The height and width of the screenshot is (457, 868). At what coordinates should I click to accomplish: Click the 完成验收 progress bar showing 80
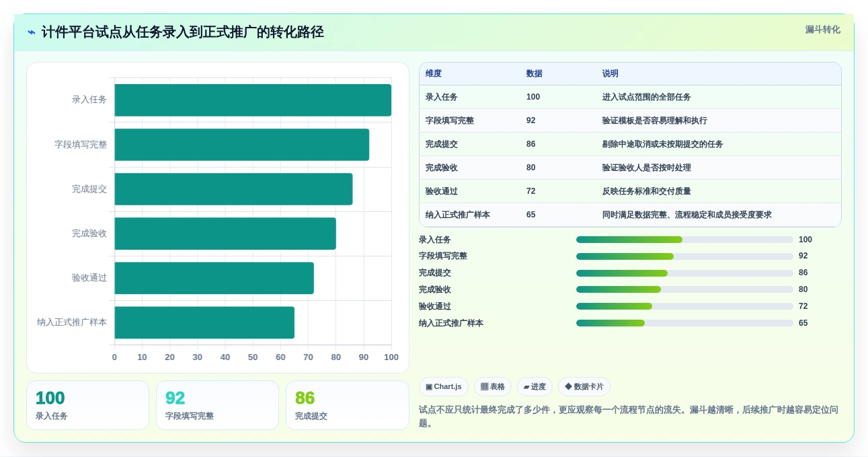[x=684, y=289]
